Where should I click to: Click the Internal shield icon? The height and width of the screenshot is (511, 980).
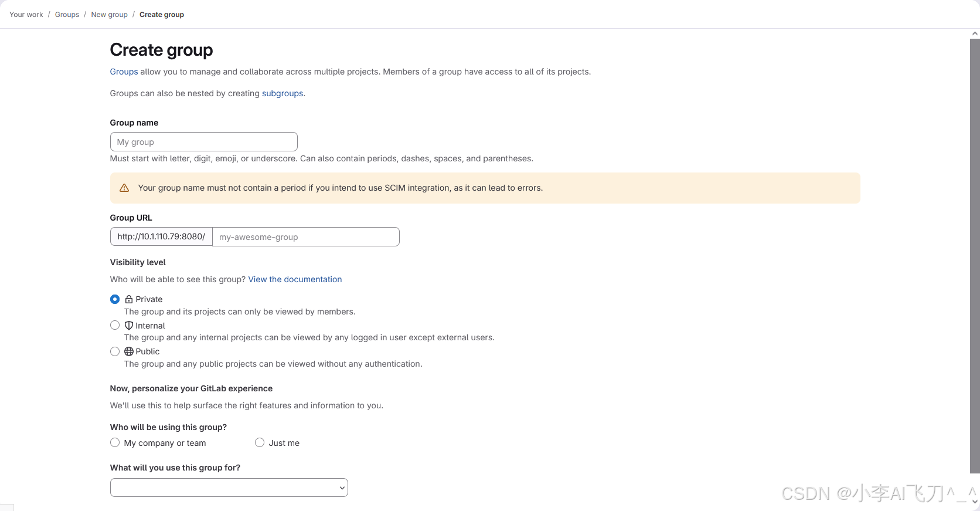(x=129, y=326)
